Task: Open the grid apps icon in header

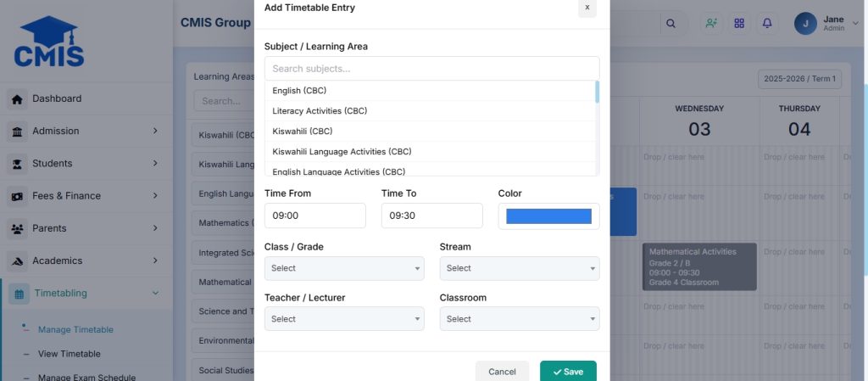Action: [739, 23]
